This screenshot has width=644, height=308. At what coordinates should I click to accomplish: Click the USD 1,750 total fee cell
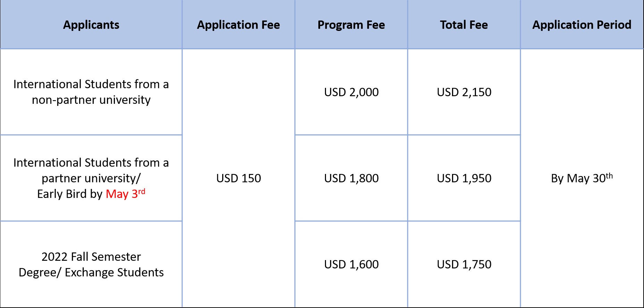tap(464, 264)
